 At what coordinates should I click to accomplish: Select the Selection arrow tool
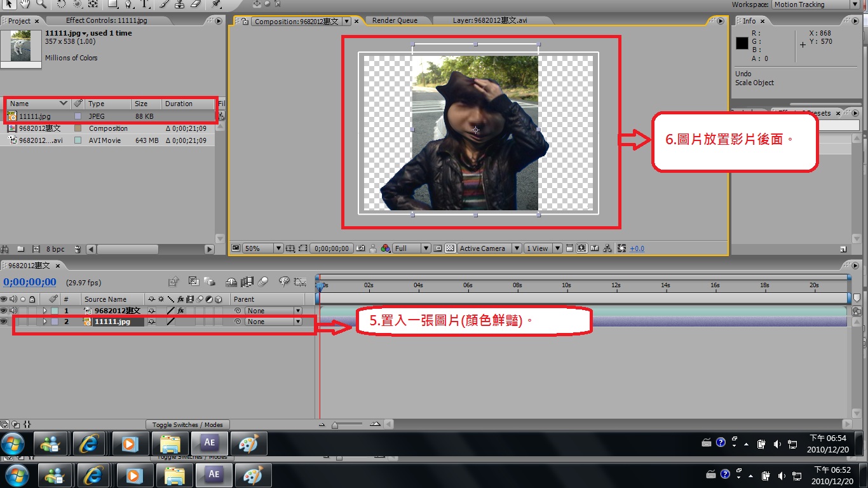(9, 4)
